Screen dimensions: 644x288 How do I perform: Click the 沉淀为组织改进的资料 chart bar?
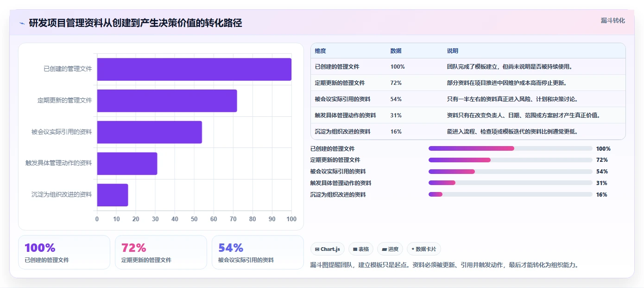click(x=113, y=195)
